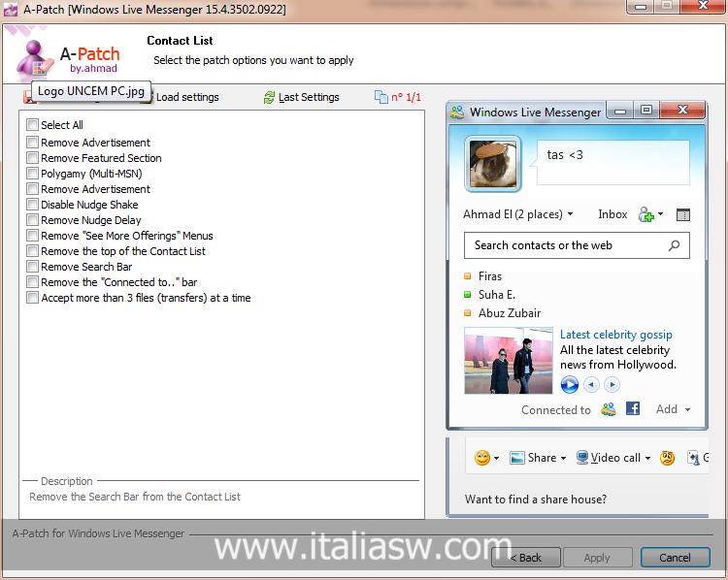Click the wink emoticon icon
The height and width of the screenshot is (580, 728).
[x=667, y=458]
